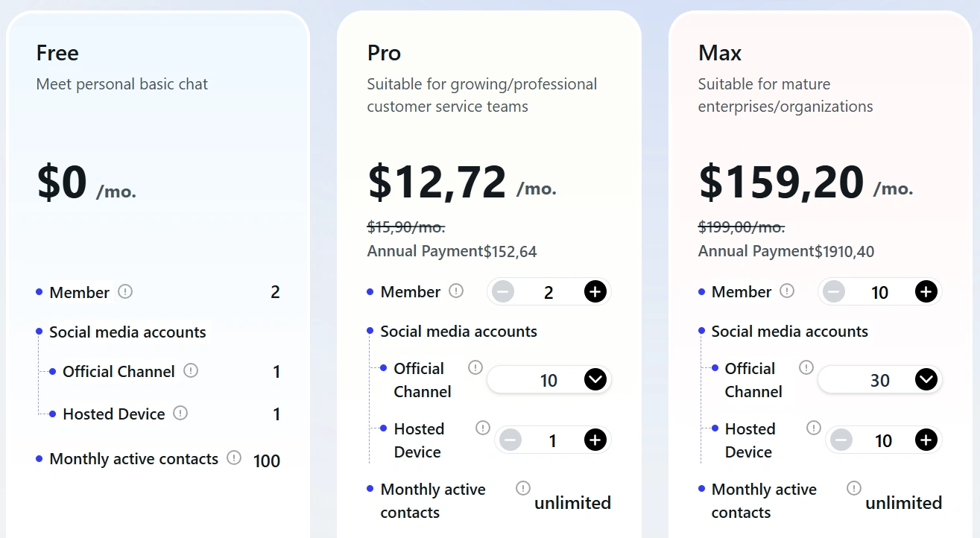Open Max Official Channel dropdown
The width and height of the screenshot is (980, 538).
pyautogui.click(x=926, y=380)
